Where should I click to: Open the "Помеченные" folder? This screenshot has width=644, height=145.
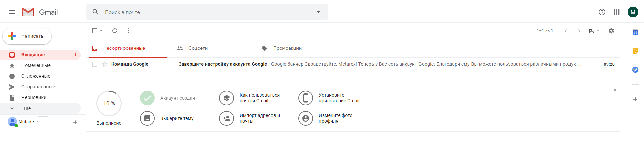click(x=40, y=65)
